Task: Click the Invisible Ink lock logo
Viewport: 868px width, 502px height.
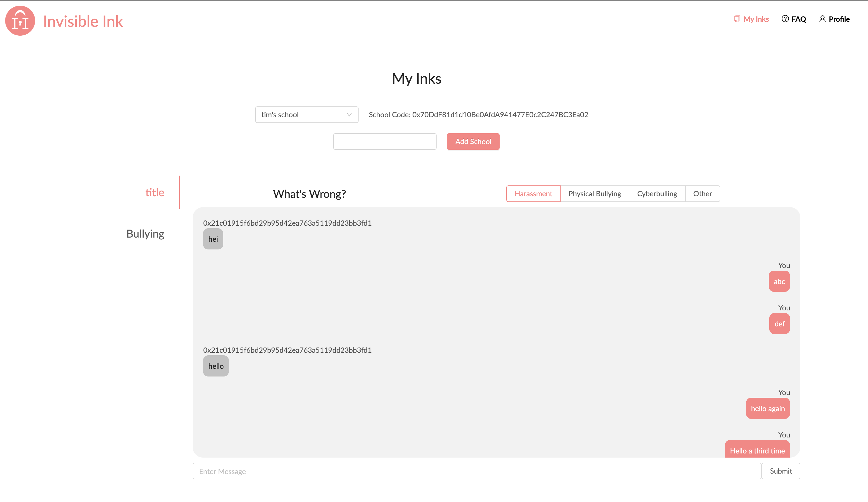Action: coord(20,21)
